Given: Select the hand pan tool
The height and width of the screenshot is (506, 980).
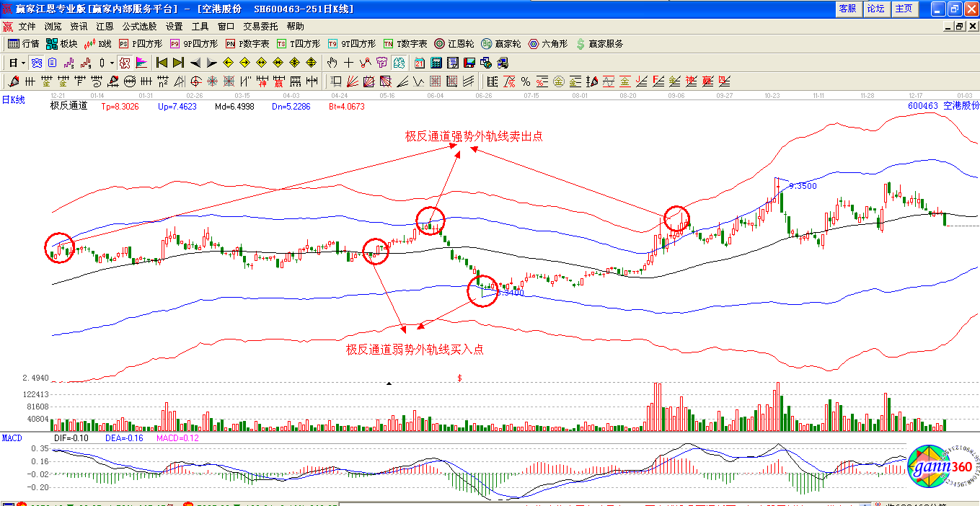Looking at the screenshot, I should 332,63.
